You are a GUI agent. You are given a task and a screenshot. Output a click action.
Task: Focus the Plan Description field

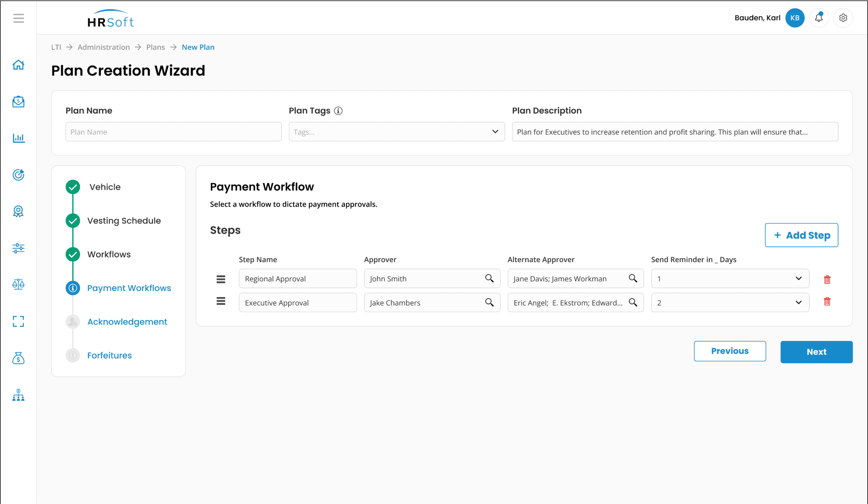click(x=675, y=132)
